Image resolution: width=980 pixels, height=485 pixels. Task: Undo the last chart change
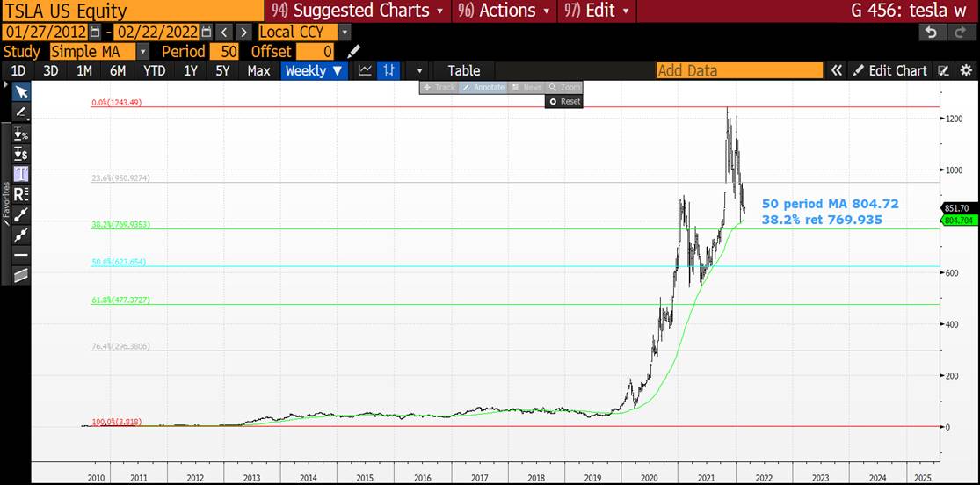[x=932, y=33]
